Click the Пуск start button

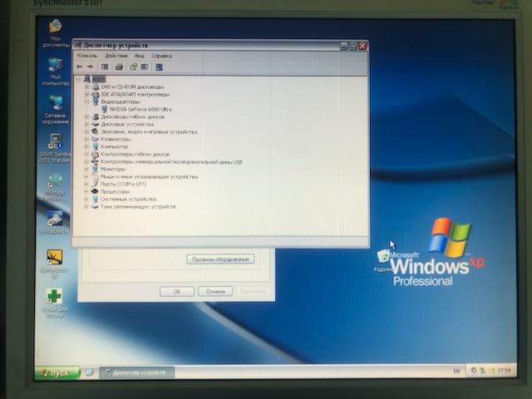[x=56, y=372]
